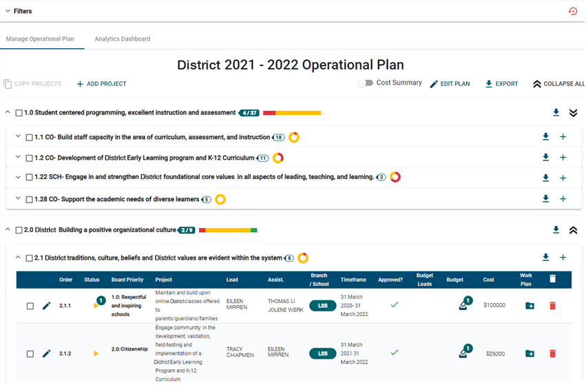This screenshot has width=588, height=385.
Task: Expand the Filters panel
Action: (8, 11)
